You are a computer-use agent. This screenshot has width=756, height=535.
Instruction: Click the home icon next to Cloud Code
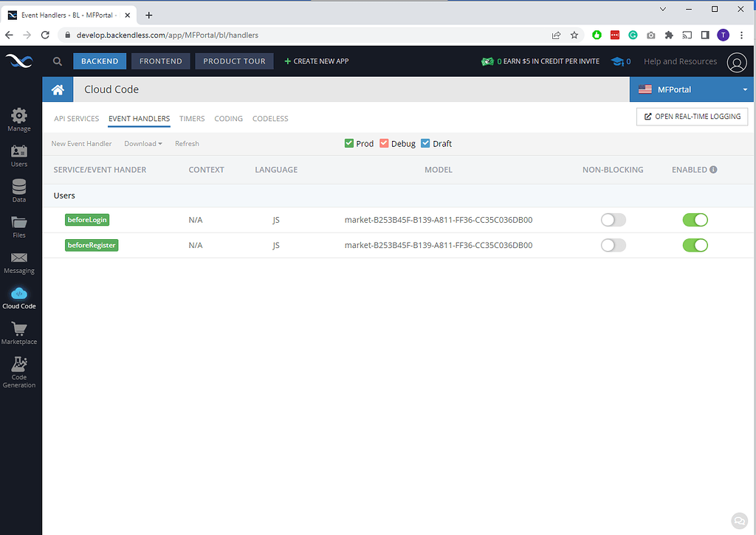pyautogui.click(x=58, y=89)
